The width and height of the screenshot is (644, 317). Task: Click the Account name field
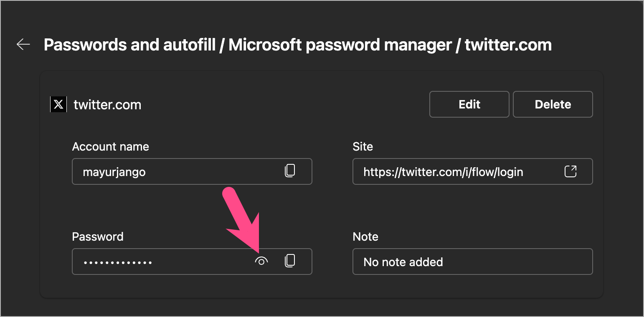tap(175, 171)
